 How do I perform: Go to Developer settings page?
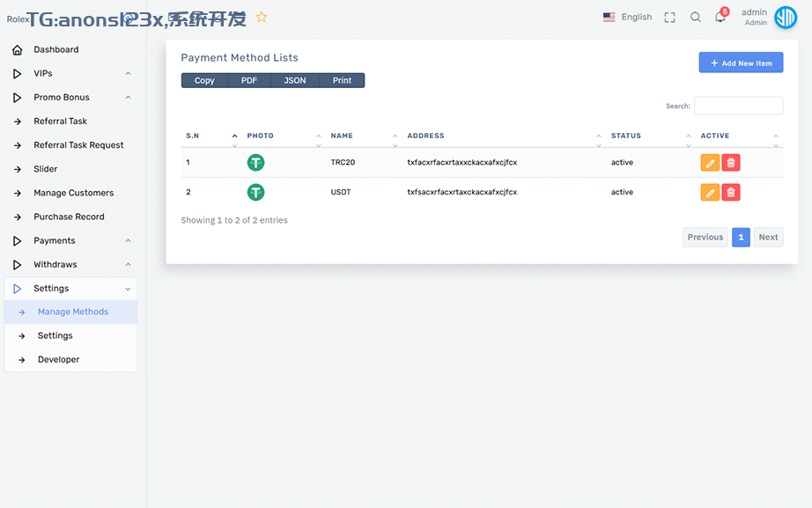(58, 360)
